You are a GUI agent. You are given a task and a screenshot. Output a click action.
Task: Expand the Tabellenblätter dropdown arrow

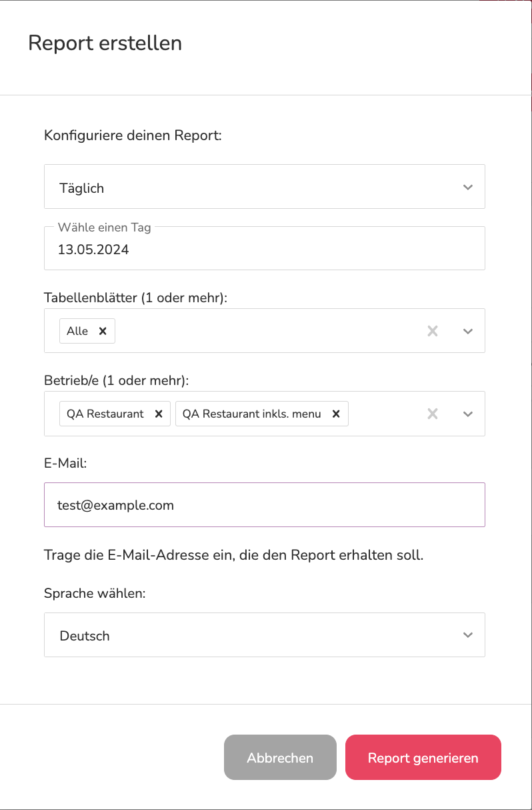[468, 331]
